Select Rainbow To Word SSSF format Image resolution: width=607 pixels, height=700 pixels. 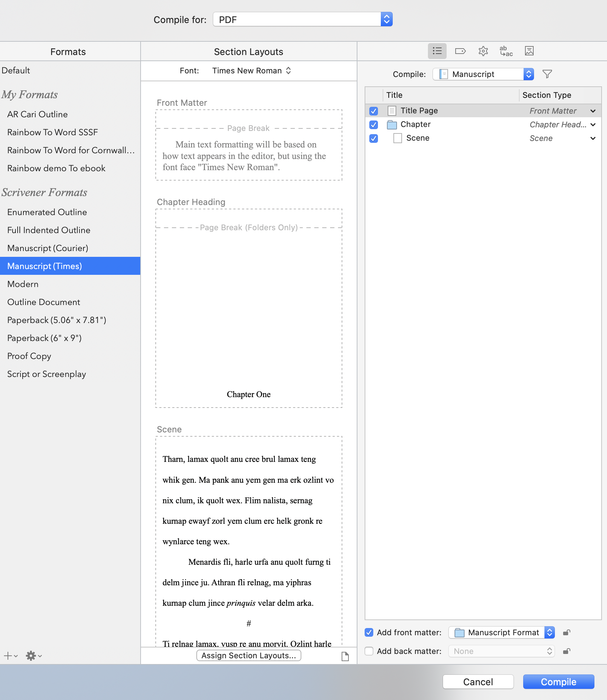pyautogui.click(x=70, y=132)
